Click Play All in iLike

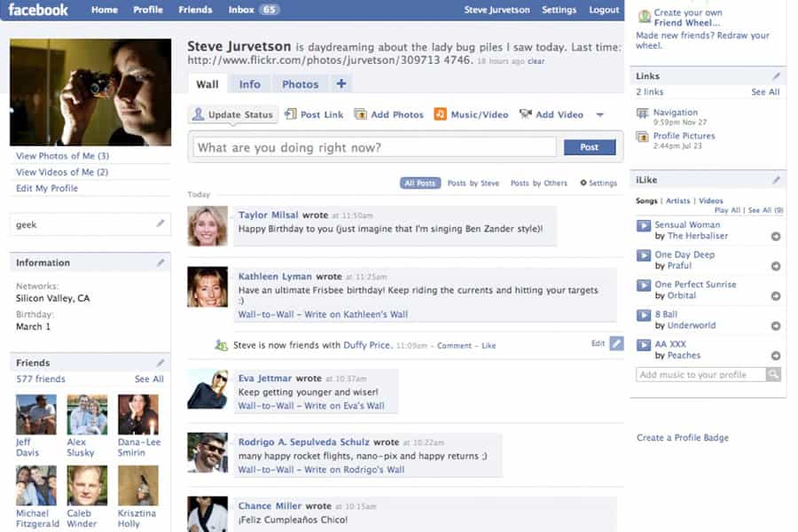[x=727, y=210]
